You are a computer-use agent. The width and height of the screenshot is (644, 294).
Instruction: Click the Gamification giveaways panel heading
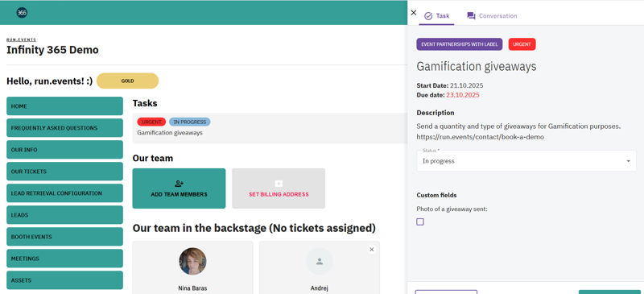[x=477, y=66]
